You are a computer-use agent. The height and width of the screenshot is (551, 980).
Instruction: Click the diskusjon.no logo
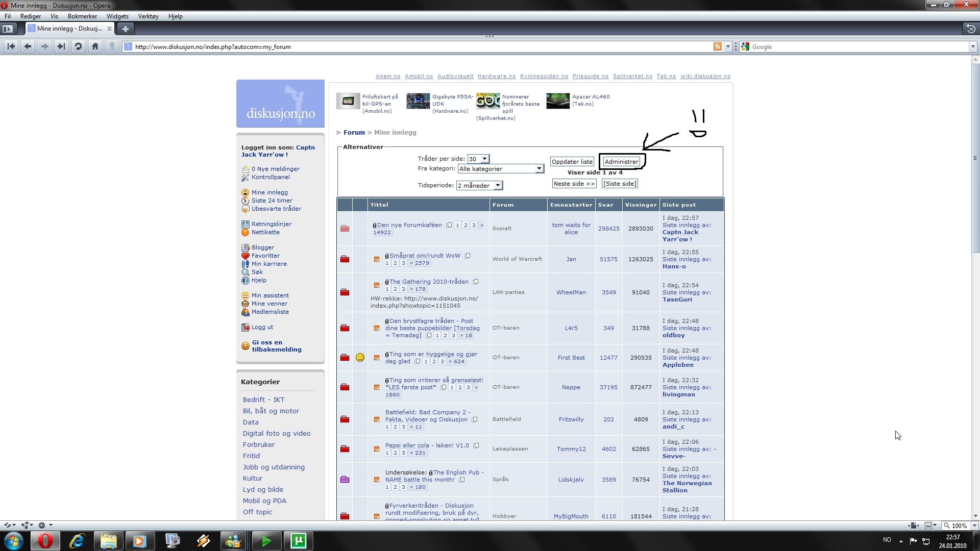pos(280,104)
